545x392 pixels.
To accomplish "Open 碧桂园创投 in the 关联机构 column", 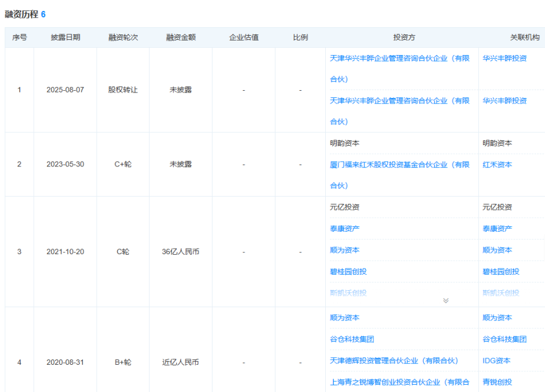I will tap(501, 272).
